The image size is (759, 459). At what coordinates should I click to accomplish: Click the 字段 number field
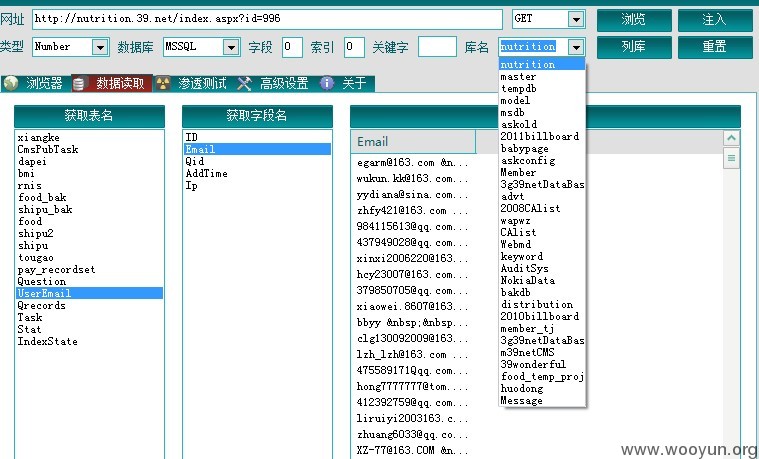pyautogui.click(x=292, y=47)
